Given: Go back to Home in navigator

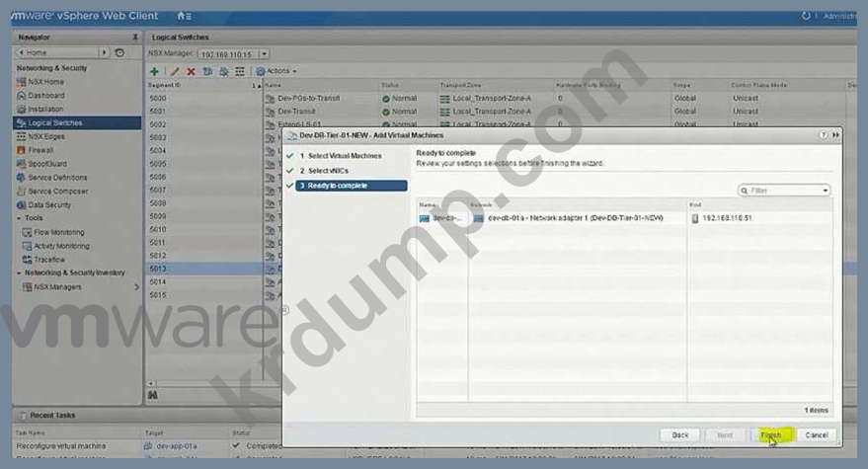Looking at the screenshot, I should point(57,52).
